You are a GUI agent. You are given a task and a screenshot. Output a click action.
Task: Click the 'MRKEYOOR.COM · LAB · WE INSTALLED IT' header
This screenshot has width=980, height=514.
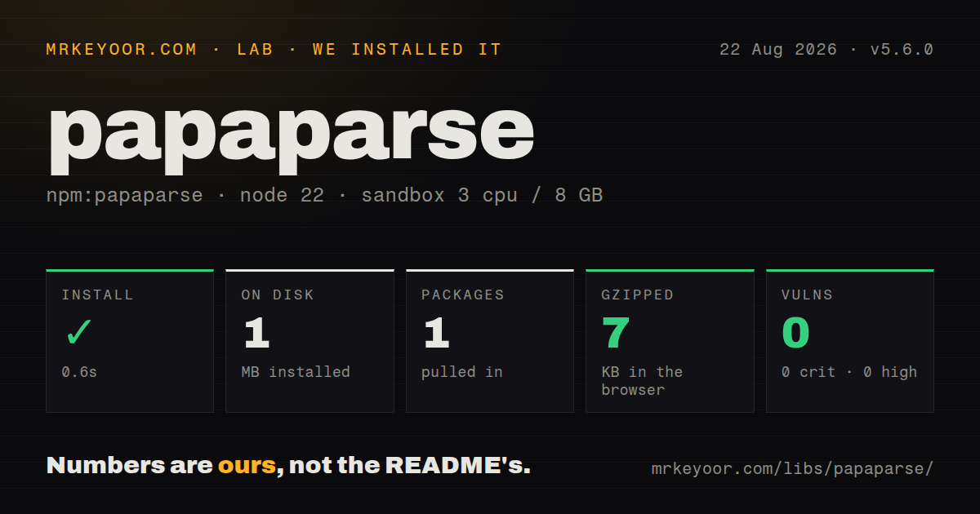click(274, 50)
